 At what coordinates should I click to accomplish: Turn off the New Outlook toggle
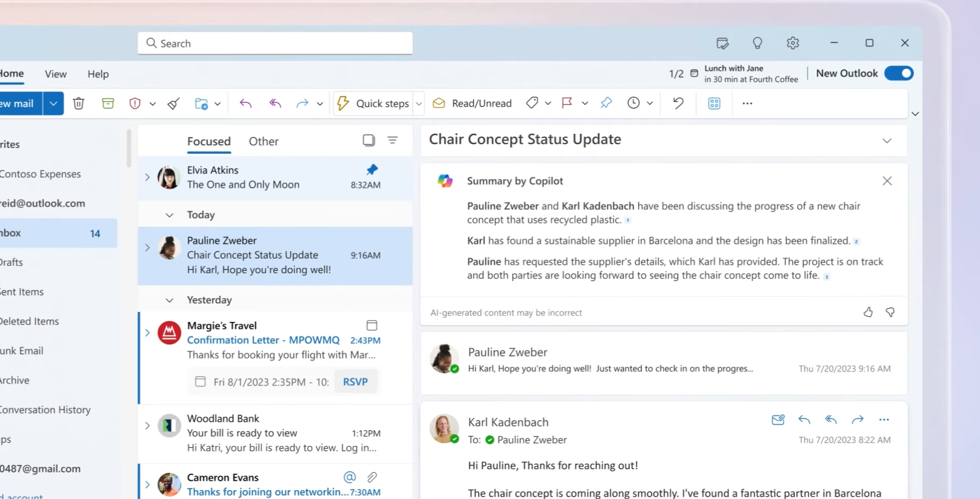pos(899,74)
